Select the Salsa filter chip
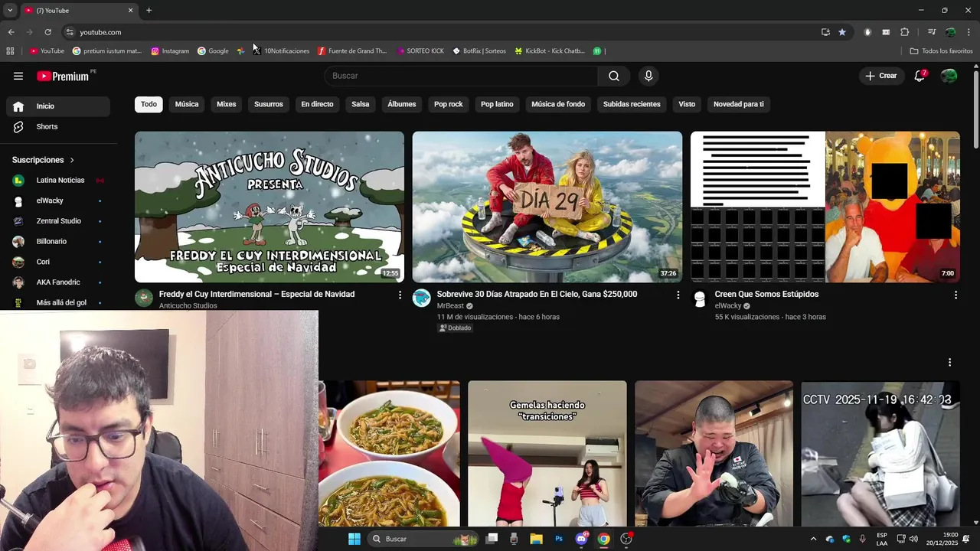Image resolution: width=980 pixels, height=551 pixels. coord(361,104)
